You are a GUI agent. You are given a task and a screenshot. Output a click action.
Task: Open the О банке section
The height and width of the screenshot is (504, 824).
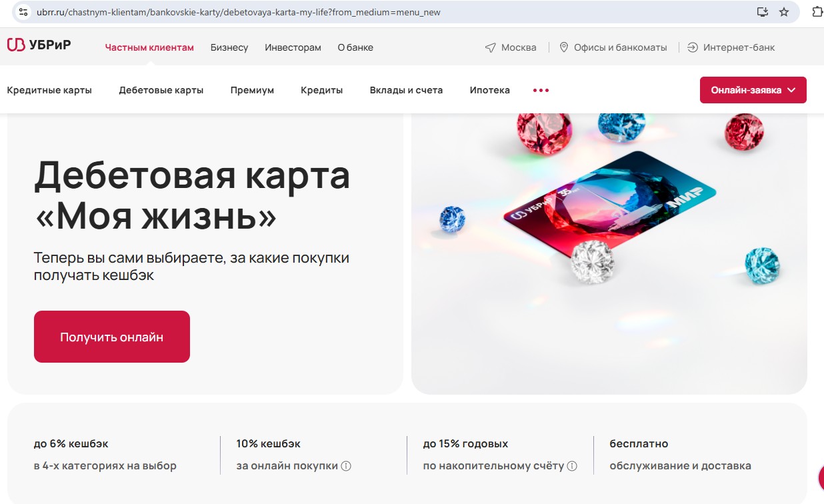355,47
